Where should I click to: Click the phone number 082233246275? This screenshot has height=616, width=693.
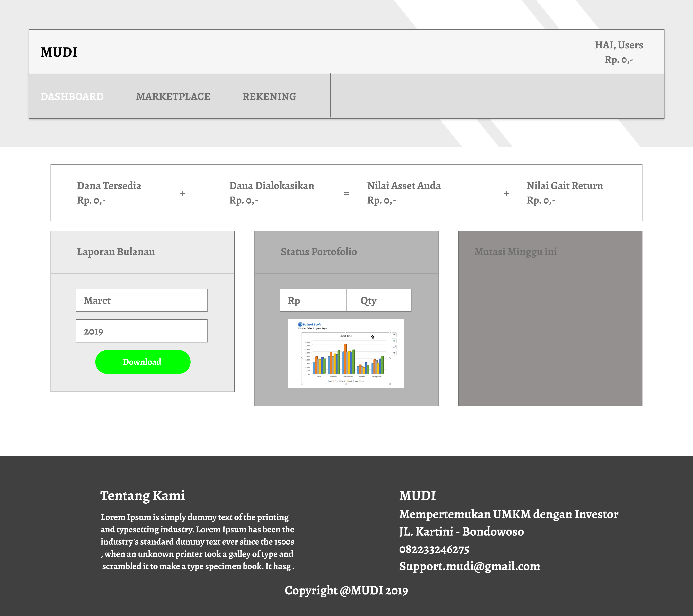click(x=434, y=549)
